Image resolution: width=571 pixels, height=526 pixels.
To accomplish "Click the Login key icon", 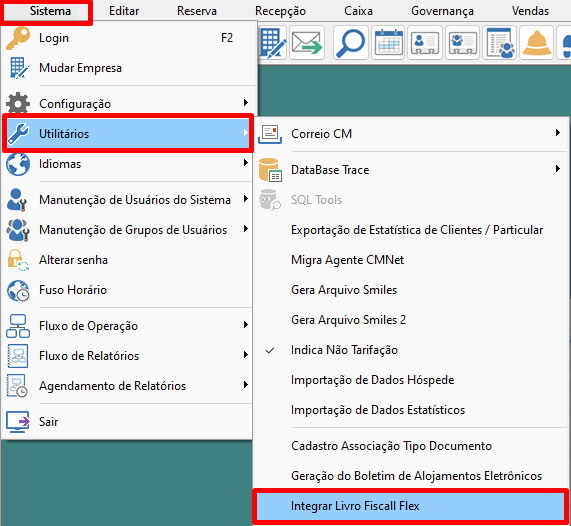I will tap(17, 38).
